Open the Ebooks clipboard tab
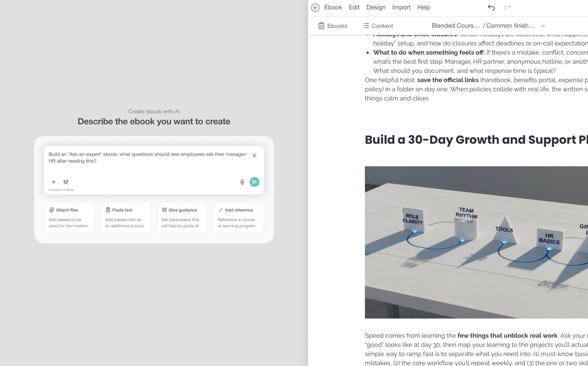Viewport: 588px width, 366px height. click(x=333, y=26)
